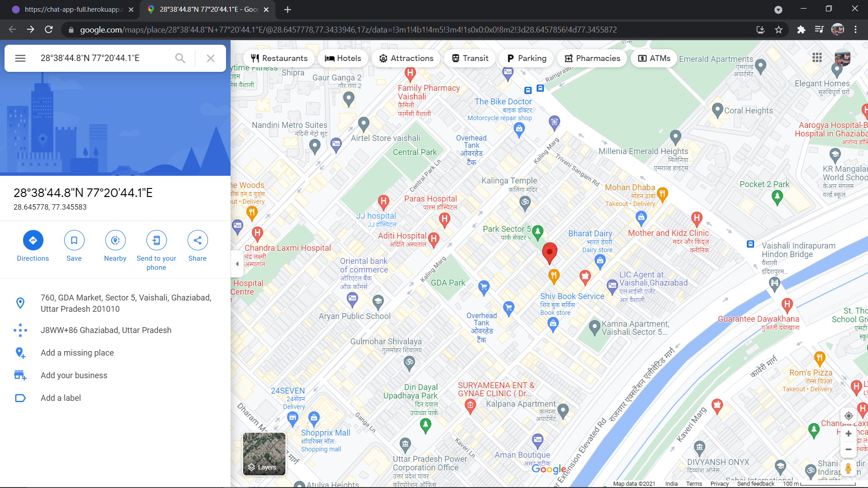Filter the map for Restaurants
Screen dimensions: 868x488
(x=278, y=58)
